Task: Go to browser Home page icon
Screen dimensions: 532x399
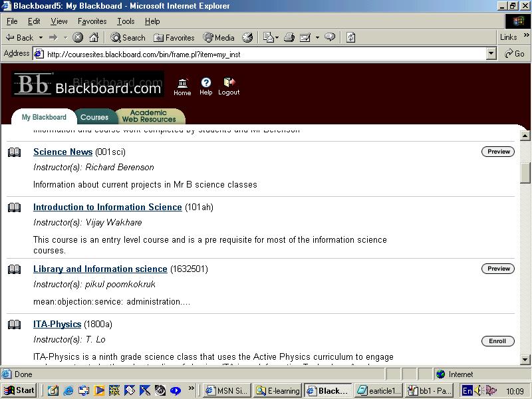Action: point(94,37)
